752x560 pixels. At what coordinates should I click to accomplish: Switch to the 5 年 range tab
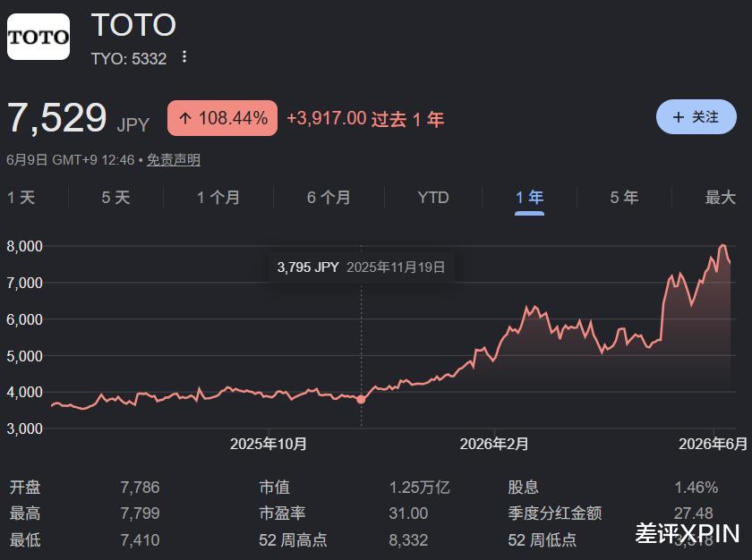(x=624, y=198)
